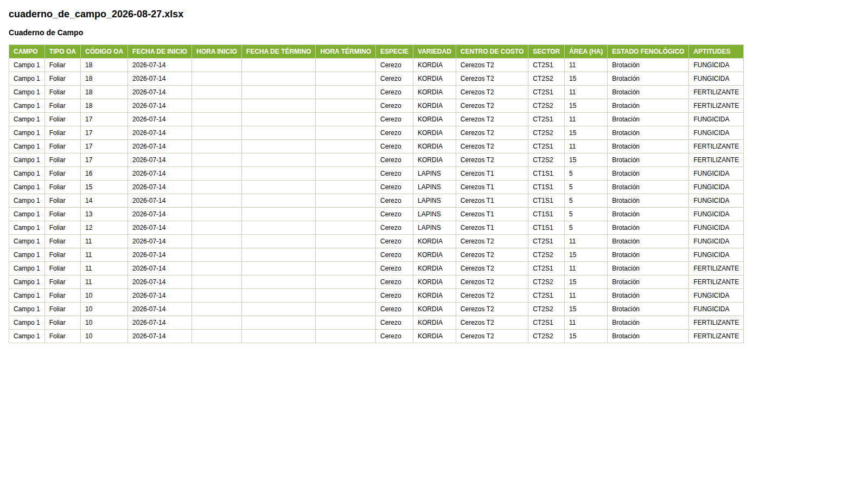
Task: Click the código OA cell with value 14
Action: [104, 201]
